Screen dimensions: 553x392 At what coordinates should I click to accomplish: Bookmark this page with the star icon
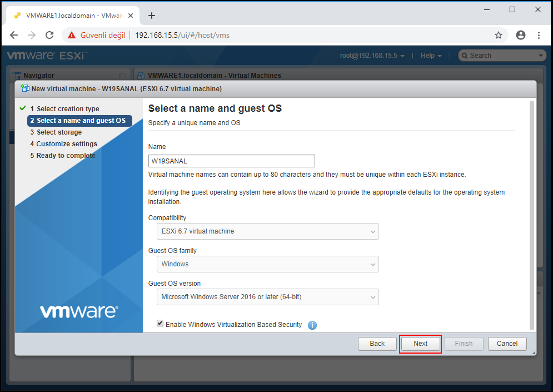[x=499, y=35]
